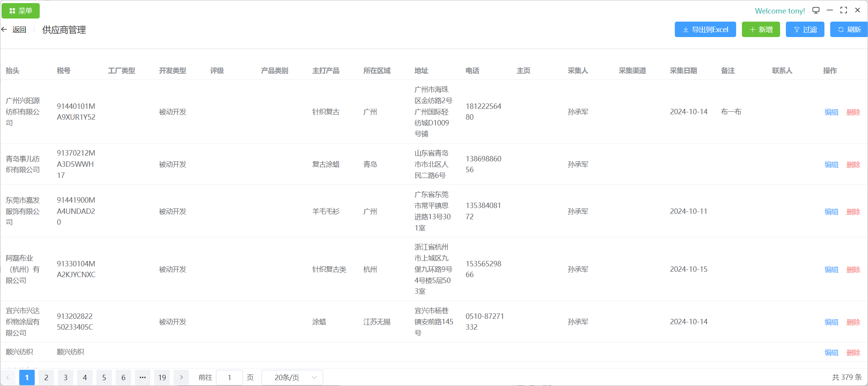Delete the 青岛事儿纺织有限公司 row
Viewport: 868px width, 386px height.
853,164
